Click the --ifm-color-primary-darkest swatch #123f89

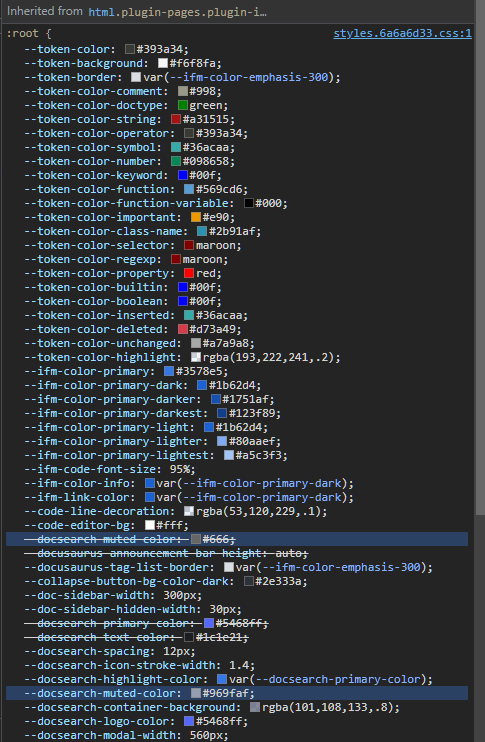222,413
